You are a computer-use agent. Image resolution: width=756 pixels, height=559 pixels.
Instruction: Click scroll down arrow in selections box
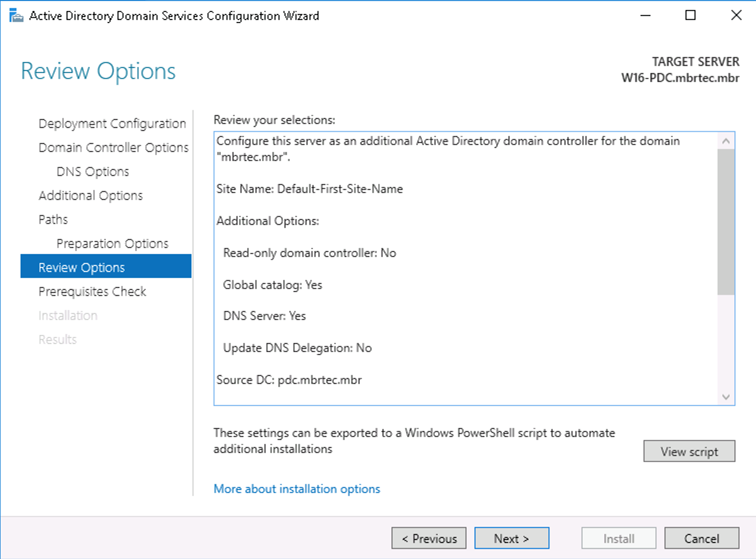(726, 397)
